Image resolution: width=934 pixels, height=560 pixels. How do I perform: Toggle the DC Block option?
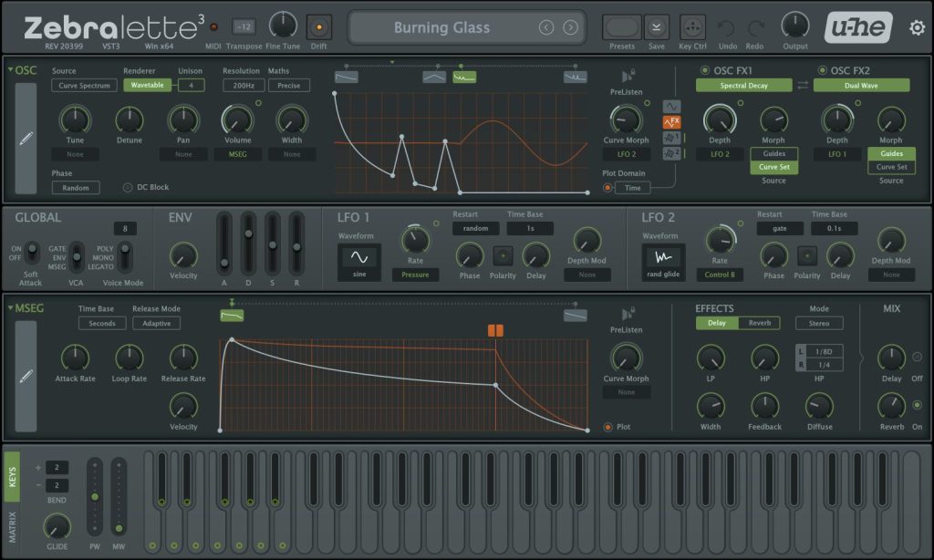point(128,187)
